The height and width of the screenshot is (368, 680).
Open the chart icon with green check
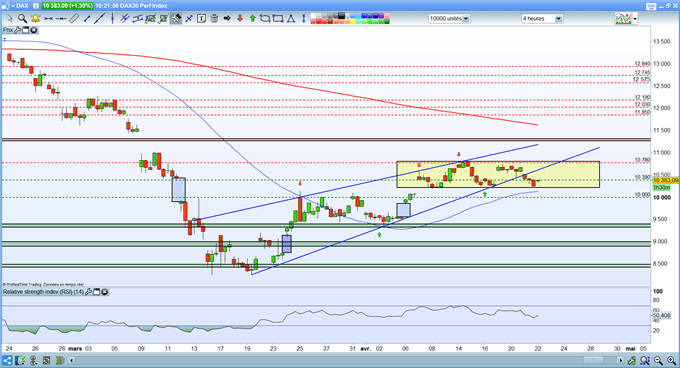[20, 361]
